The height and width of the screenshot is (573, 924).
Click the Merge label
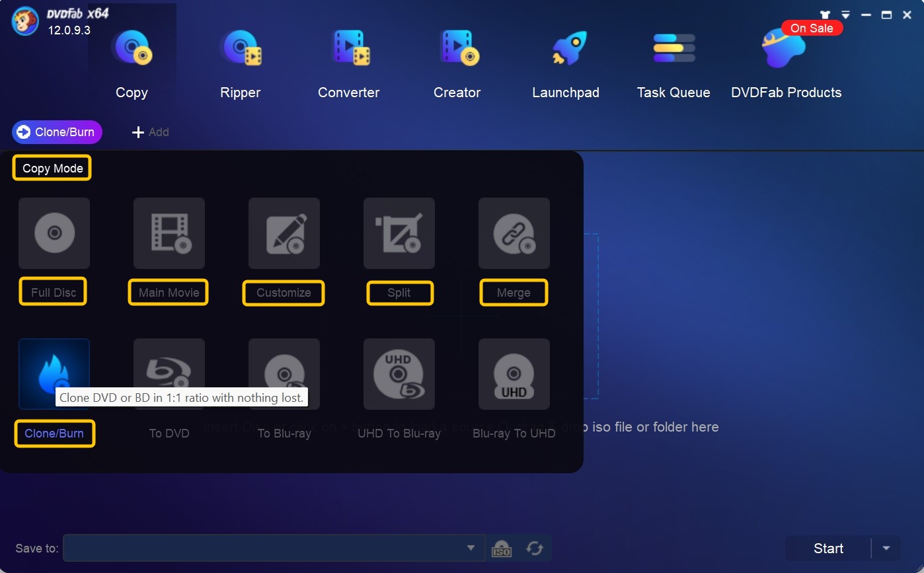pyautogui.click(x=514, y=292)
